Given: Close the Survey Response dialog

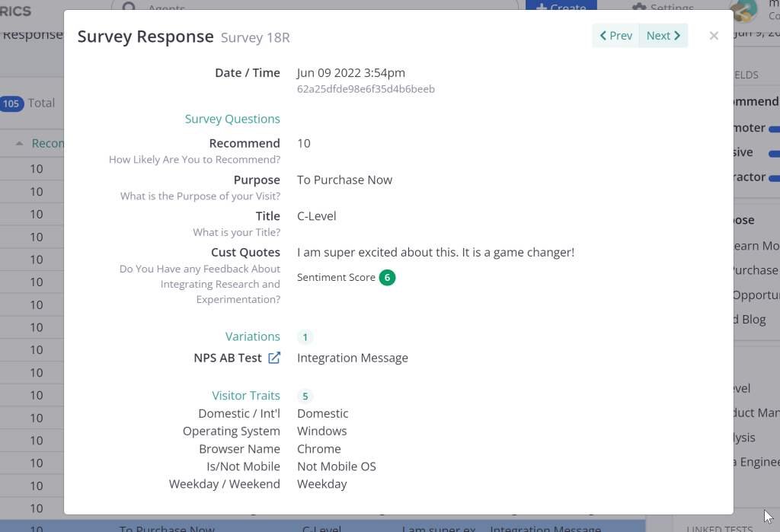Looking at the screenshot, I should coord(714,36).
